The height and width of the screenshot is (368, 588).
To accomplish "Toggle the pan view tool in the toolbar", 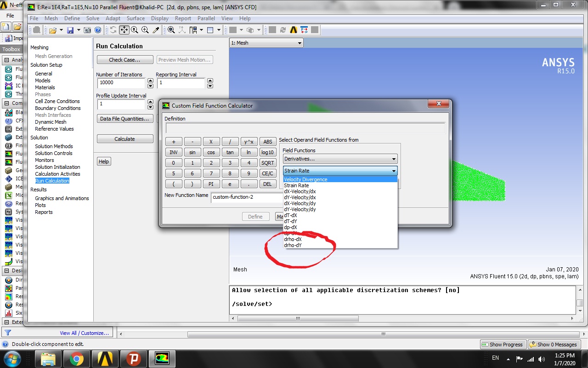I will [x=124, y=29].
